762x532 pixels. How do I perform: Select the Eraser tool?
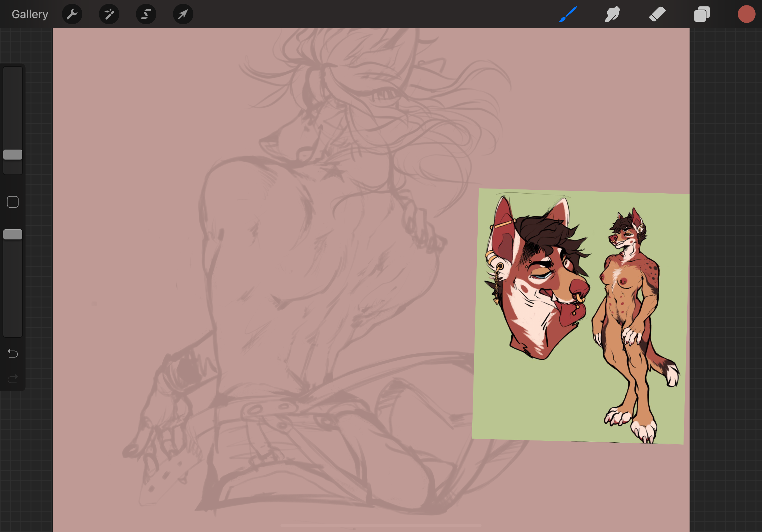coord(657,14)
